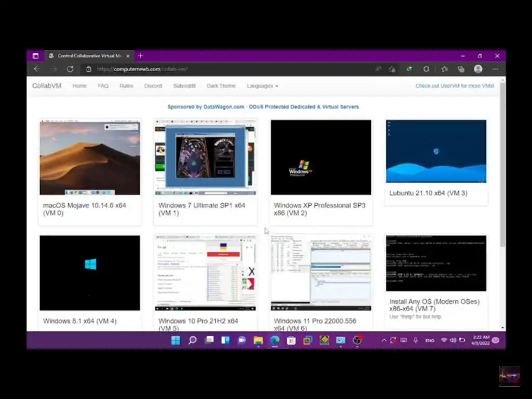The image size is (532, 399).
Task: Click the 'Lubuntu 21.10 x64 (VM 3)' caption
Action: click(x=428, y=193)
